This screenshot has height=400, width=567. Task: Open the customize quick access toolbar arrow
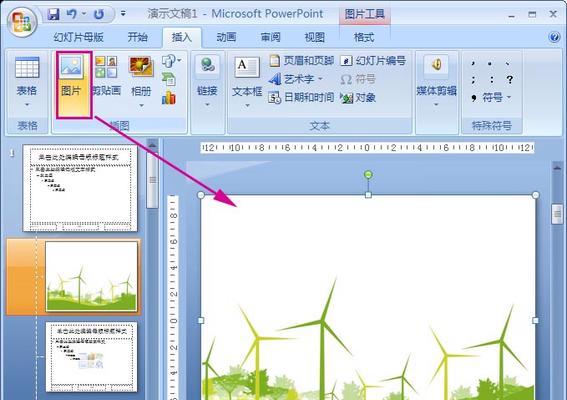tap(123, 14)
